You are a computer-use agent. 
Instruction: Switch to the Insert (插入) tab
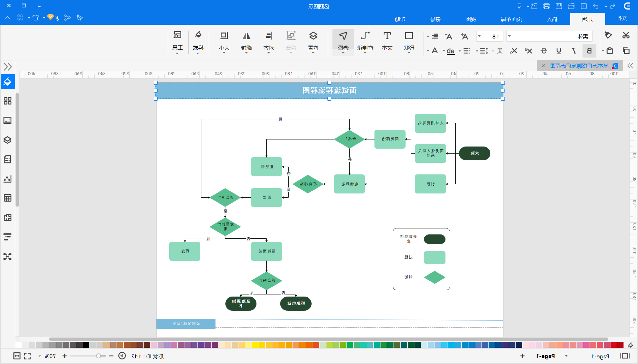pos(552,19)
